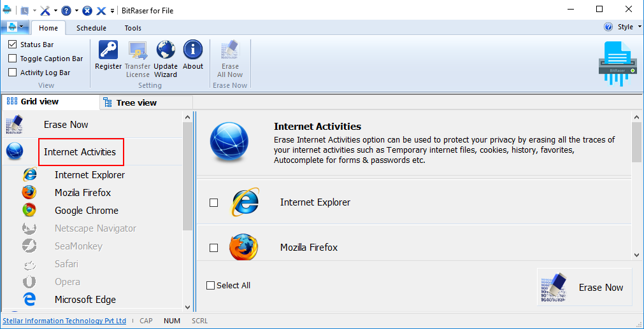Click the BitRaser shredder icon in title bar

pyautogui.click(x=7, y=10)
